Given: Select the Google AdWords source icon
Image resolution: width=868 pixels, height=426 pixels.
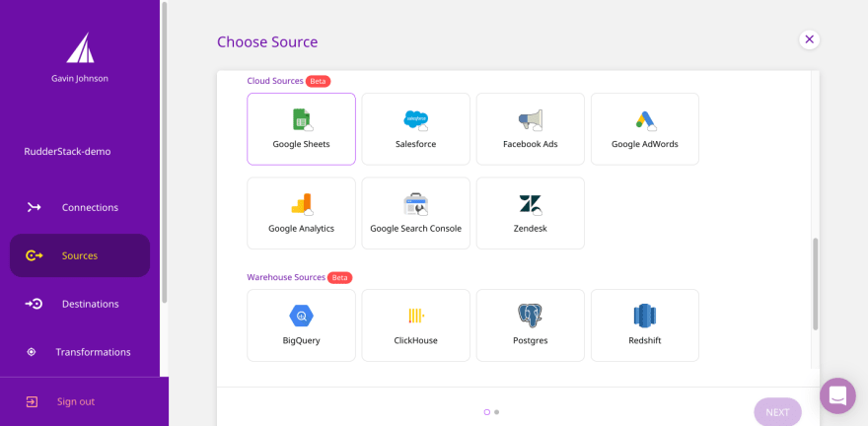Looking at the screenshot, I should tap(645, 119).
